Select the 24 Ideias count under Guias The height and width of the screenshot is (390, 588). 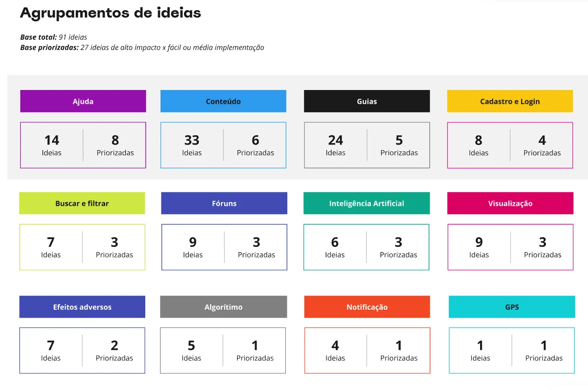pos(335,145)
